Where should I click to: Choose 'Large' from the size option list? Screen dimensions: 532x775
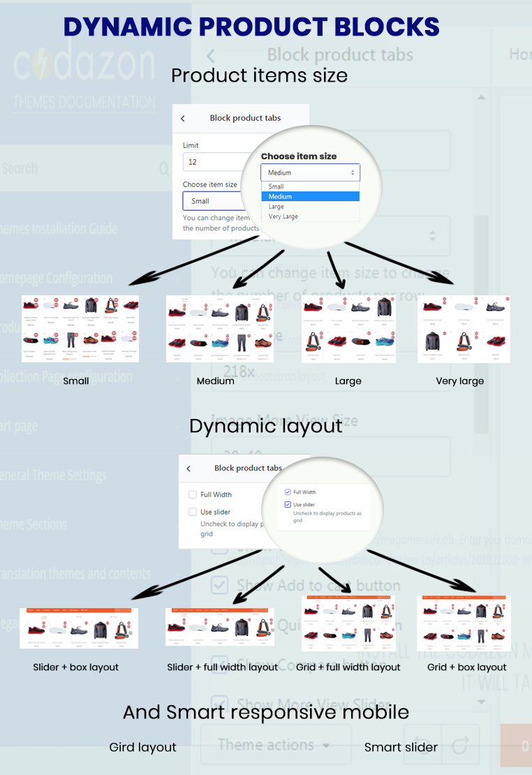click(x=310, y=207)
